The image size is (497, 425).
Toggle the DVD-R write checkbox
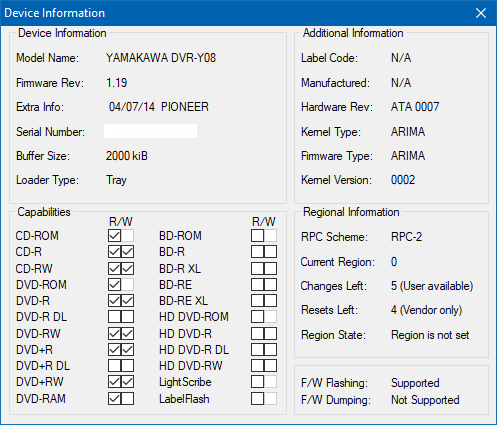[127, 301]
